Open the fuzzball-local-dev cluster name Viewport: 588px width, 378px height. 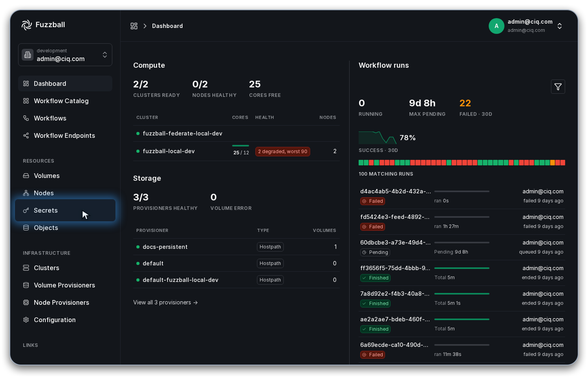pos(169,151)
